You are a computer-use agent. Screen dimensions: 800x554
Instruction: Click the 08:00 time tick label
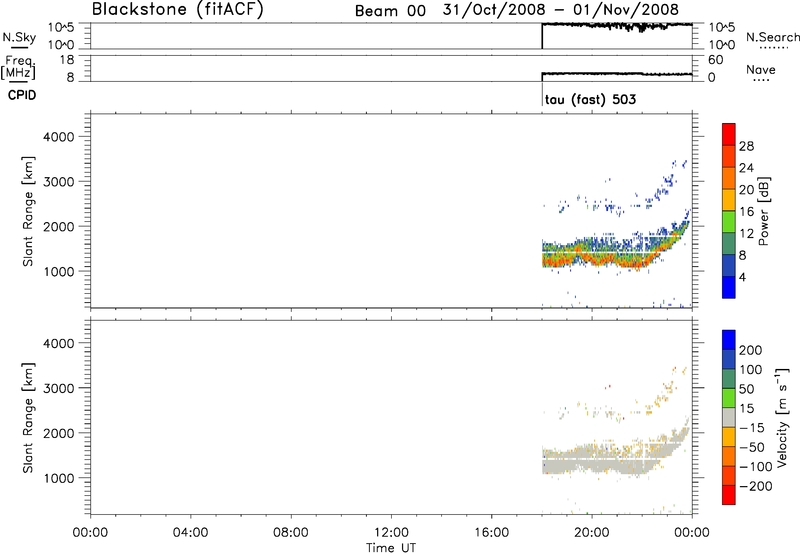(x=290, y=533)
